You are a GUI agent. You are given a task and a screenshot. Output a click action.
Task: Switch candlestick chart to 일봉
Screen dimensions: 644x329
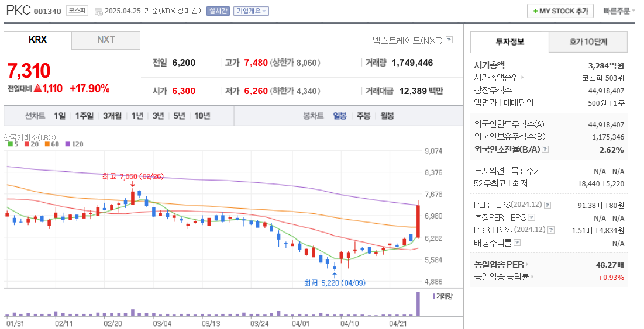click(x=340, y=116)
